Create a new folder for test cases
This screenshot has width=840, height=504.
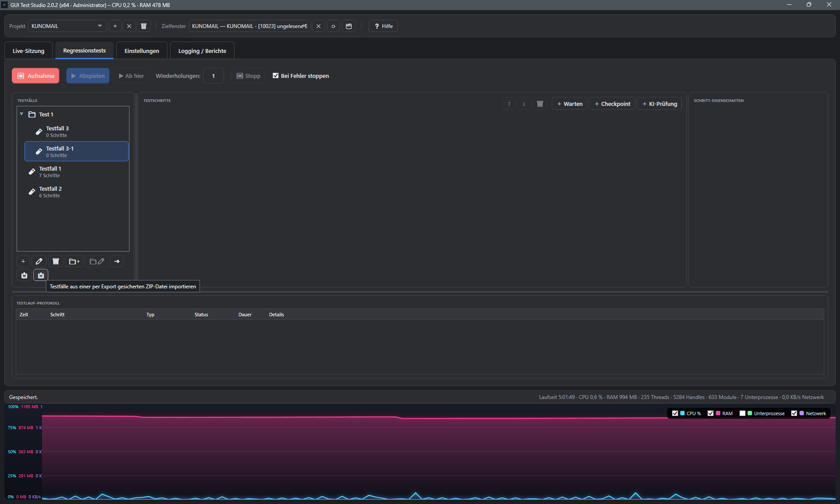pos(74,262)
